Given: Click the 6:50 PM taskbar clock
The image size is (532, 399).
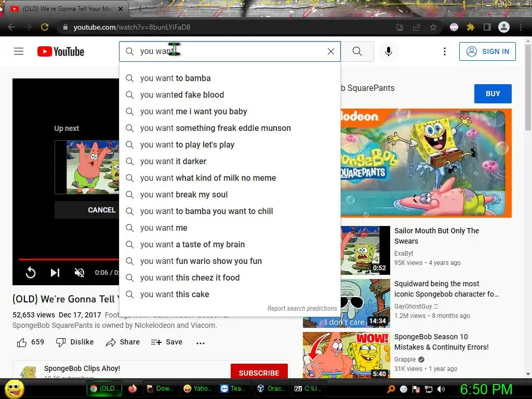Looking at the screenshot, I should 486,389.
